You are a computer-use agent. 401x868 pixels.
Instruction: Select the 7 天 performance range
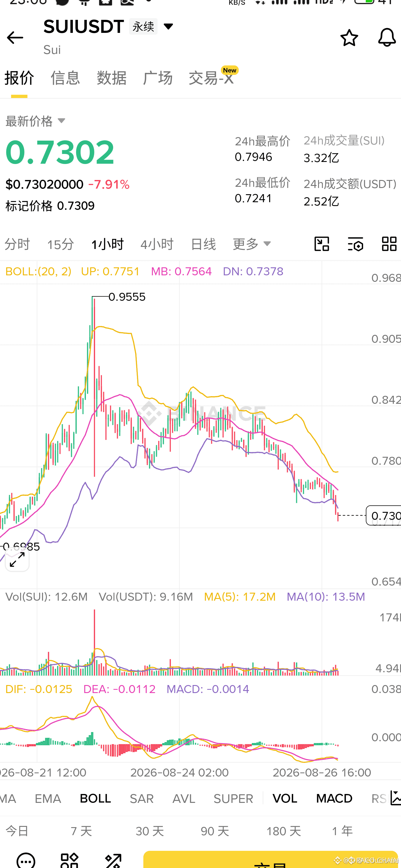(x=81, y=831)
